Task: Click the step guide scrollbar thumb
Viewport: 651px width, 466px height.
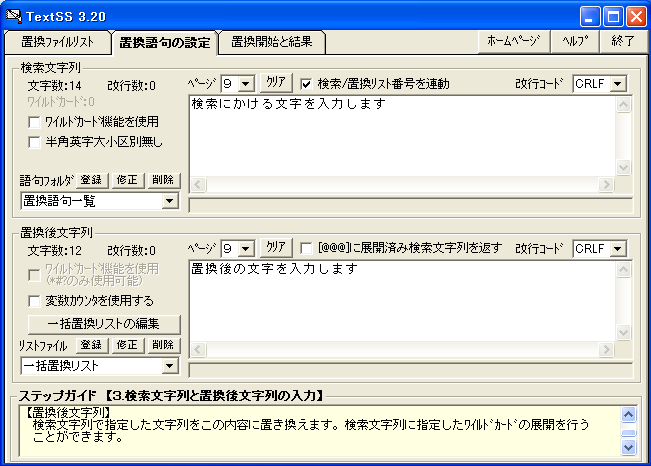Action: pos(628,433)
